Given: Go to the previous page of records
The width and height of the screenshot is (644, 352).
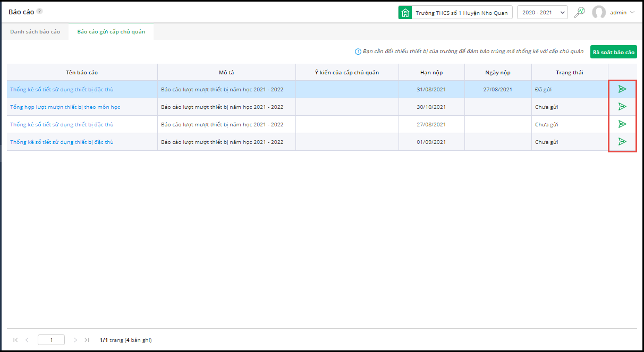Looking at the screenshot, I should [x=27, y=340].
